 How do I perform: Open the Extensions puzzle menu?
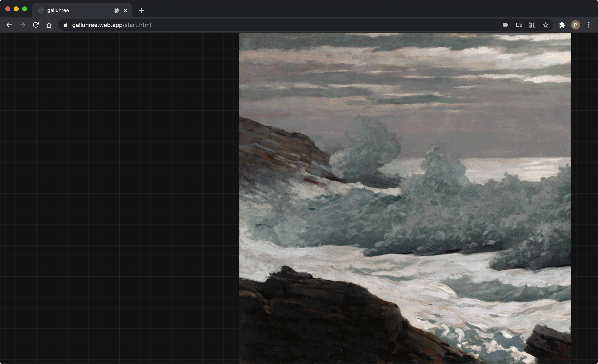point(562,25)
